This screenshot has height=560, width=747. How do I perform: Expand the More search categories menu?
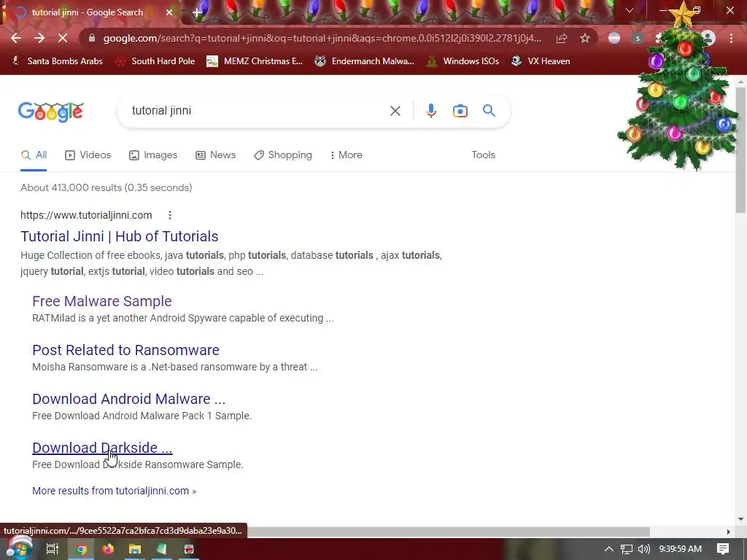point(347,155)
